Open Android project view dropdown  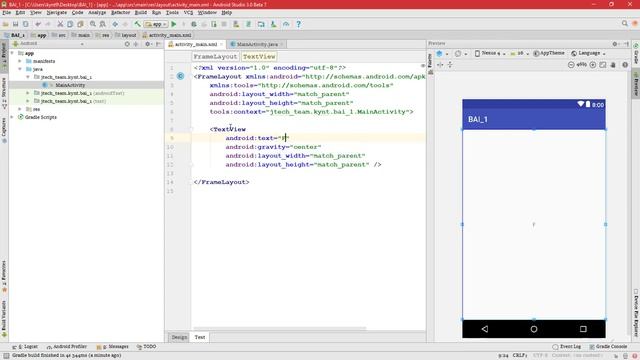pos(48,44)
